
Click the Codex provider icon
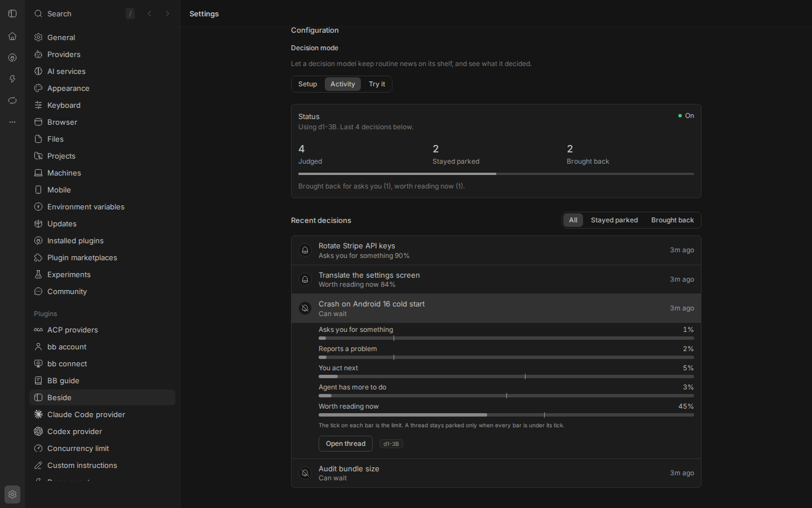click(38, 431)
